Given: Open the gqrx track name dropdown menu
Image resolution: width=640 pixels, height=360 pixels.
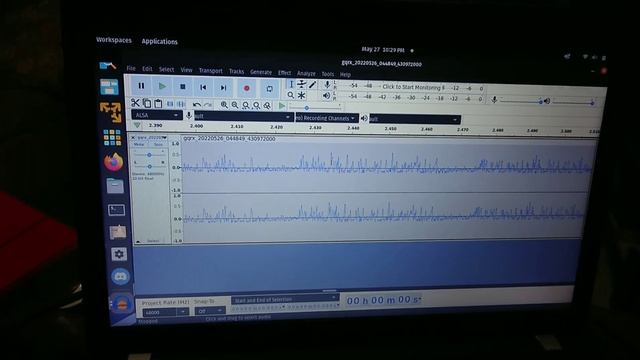Looking at the screenshot, I should (x=152, y=138).
